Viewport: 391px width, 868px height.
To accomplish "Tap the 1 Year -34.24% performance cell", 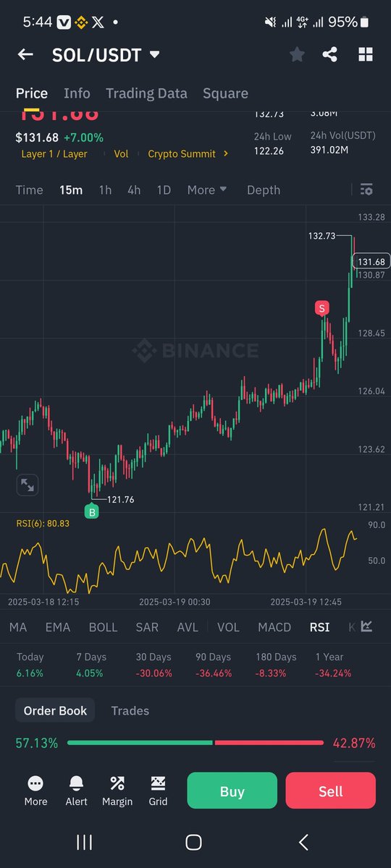I will (x=333, y=665).
